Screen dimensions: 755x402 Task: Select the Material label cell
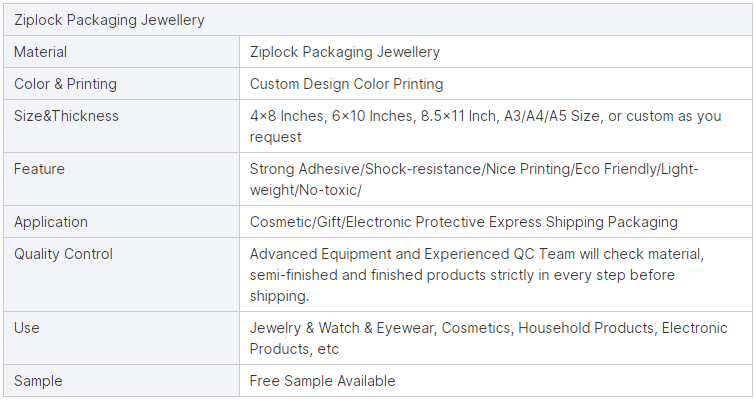tap(121, 52)
